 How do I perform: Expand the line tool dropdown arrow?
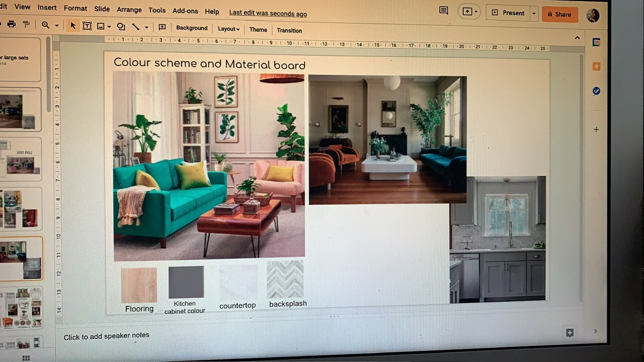[146, 27]
